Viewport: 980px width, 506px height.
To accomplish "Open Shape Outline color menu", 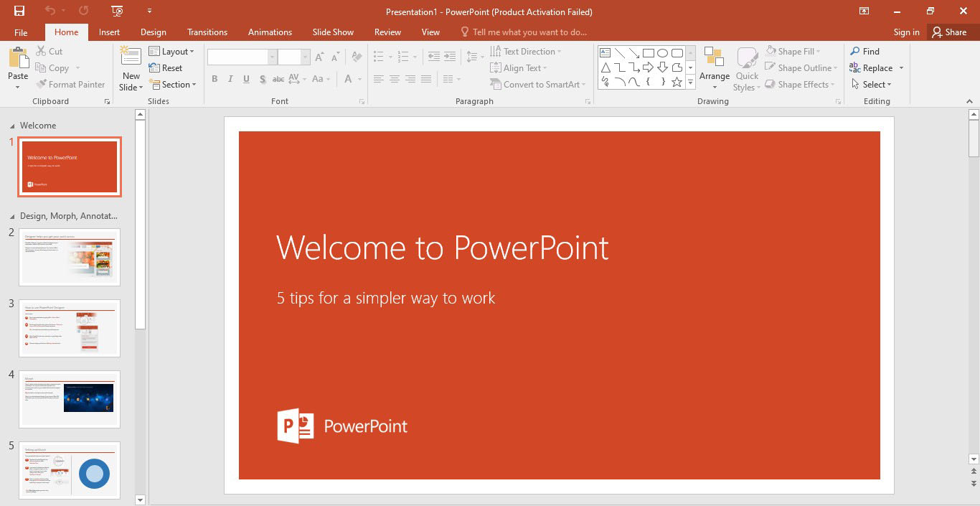I will (x=801, y=68).
